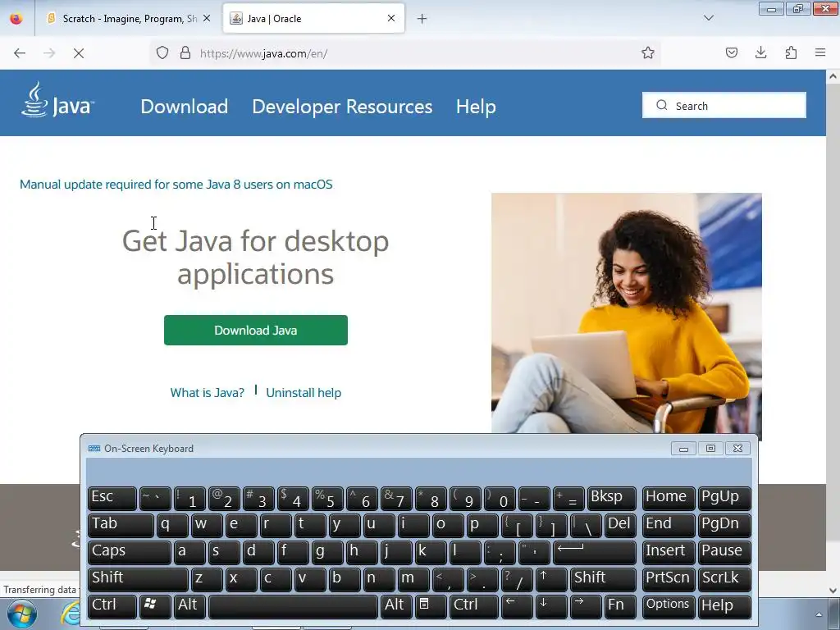Image resolution: width=840 pixels, height=630 pixels.
Task: Tap Insert key on On-Screen Keyboard
Action: 669,552
